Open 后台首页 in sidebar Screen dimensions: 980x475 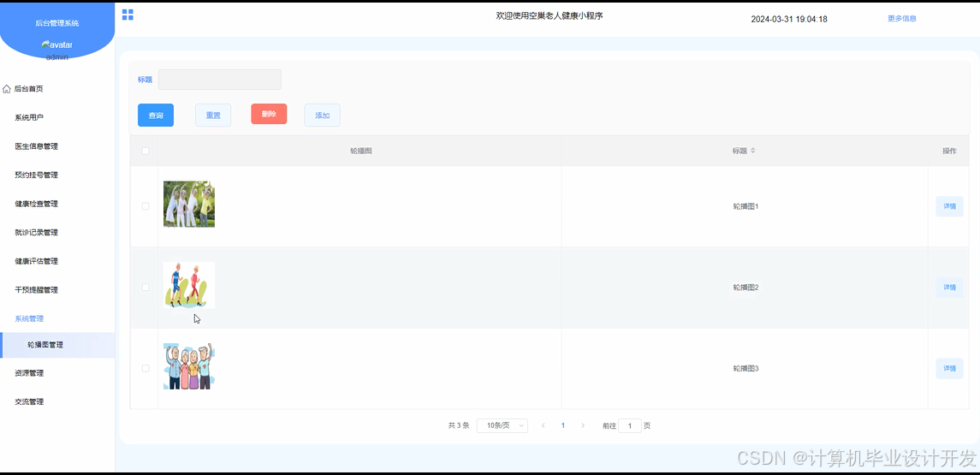[x=29, y=89]
